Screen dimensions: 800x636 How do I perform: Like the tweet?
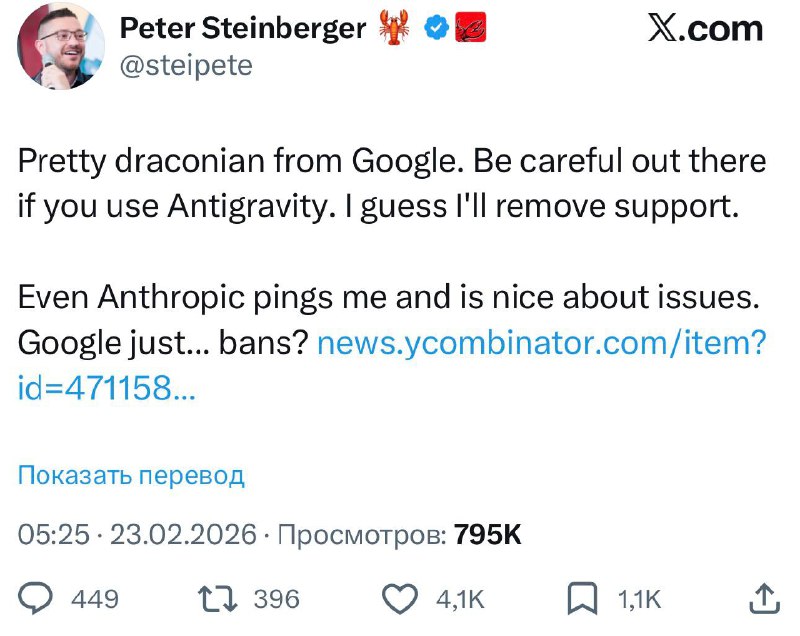400,596
